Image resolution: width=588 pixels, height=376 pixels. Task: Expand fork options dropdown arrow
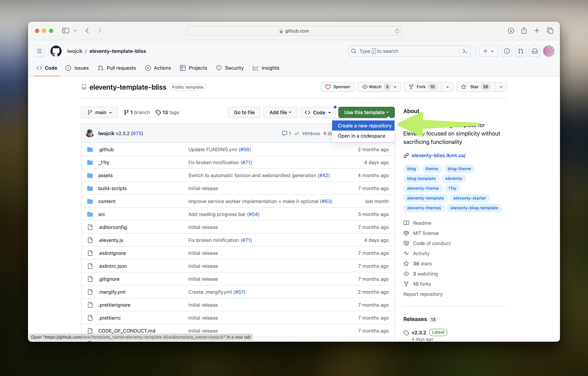(x=447, y=87)
